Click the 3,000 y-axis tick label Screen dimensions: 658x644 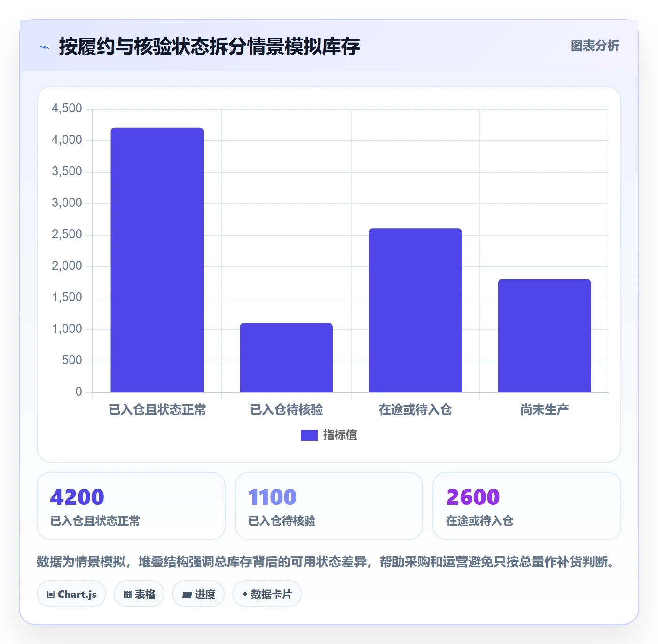click(x=67, y=203)
